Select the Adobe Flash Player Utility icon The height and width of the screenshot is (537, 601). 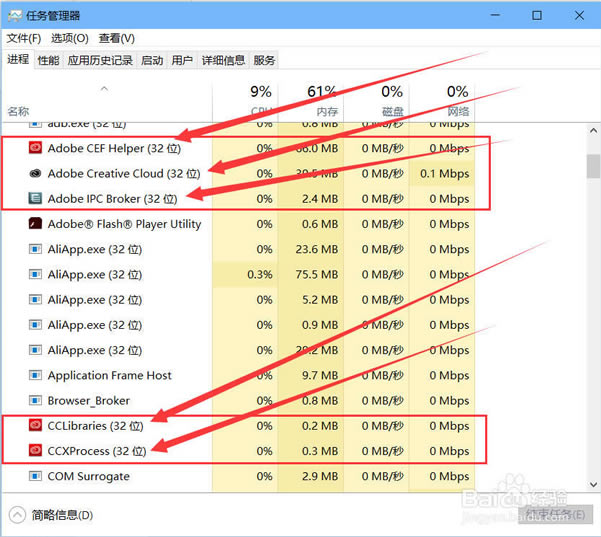(35, 223)
